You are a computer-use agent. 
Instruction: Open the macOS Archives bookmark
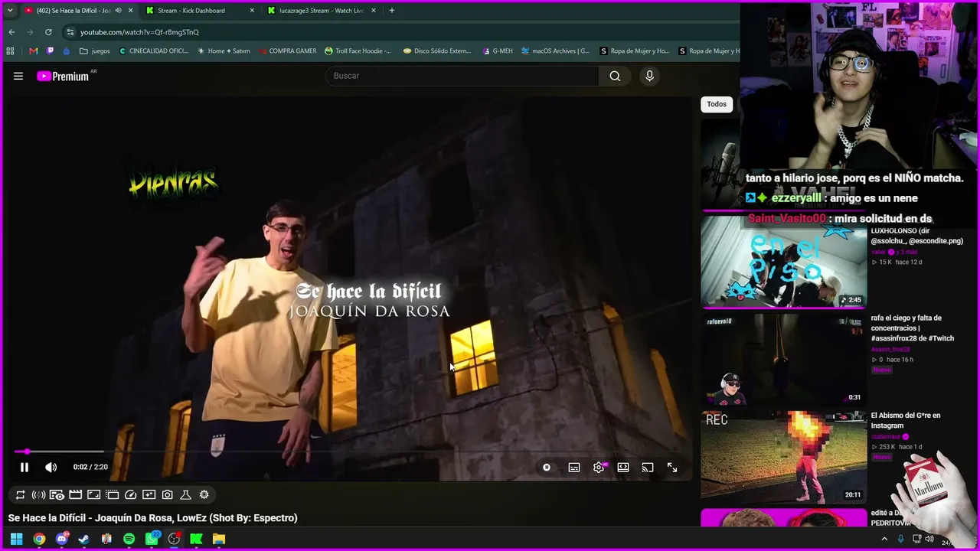click(555, 51)
